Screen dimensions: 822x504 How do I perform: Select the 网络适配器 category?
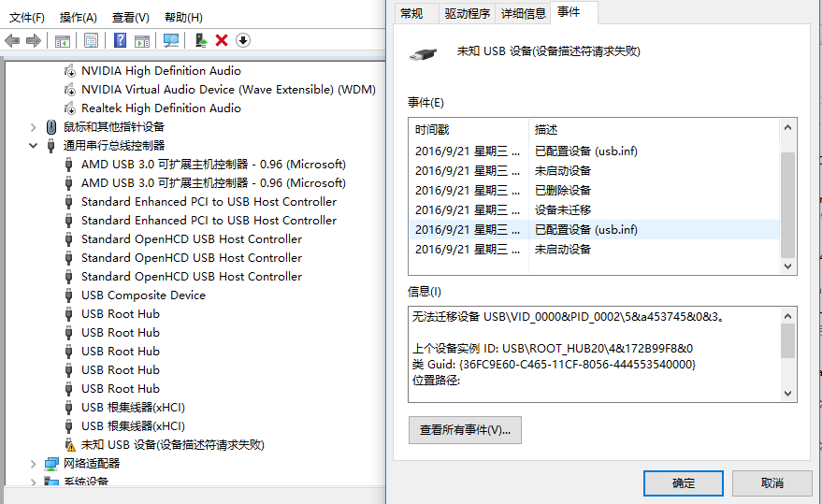(x=92, y=464)
